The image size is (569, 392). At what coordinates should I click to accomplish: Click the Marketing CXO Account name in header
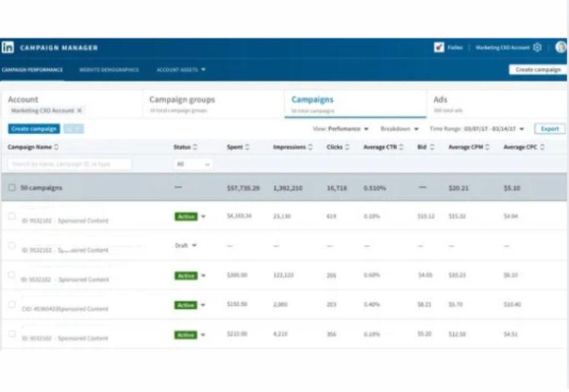503,47
